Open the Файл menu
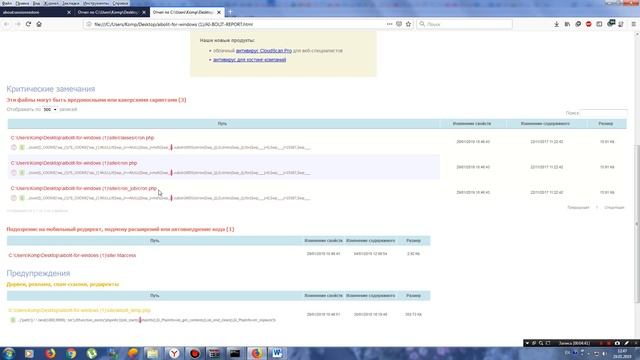 pos(7,3)
